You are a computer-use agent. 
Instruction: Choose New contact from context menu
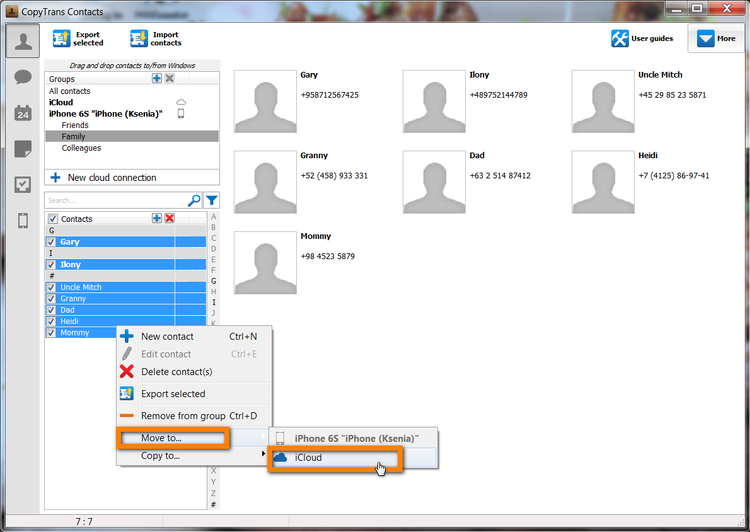pyautogui.click(x=194, y=336)
